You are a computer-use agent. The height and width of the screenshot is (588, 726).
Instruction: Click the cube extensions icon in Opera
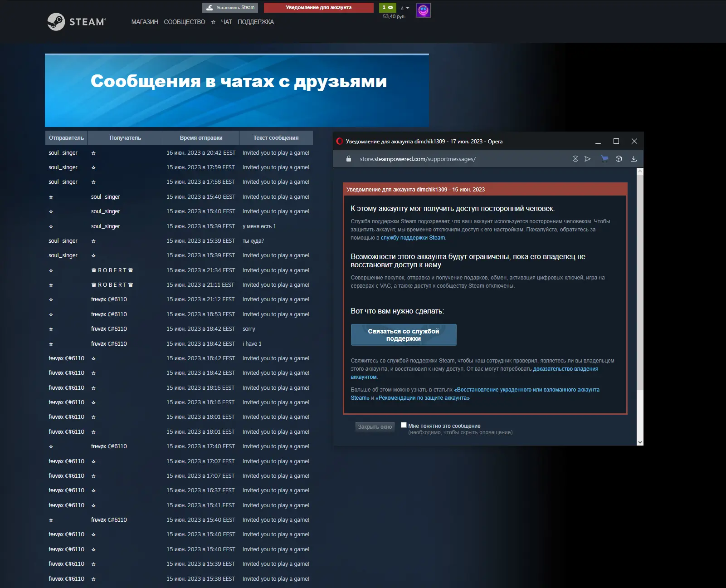pos(619,159)
